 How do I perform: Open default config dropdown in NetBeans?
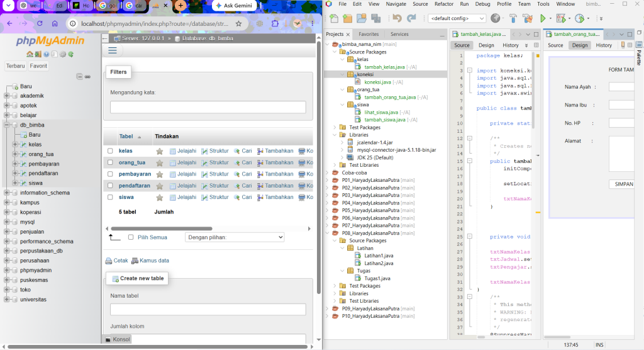click(457, 18)
